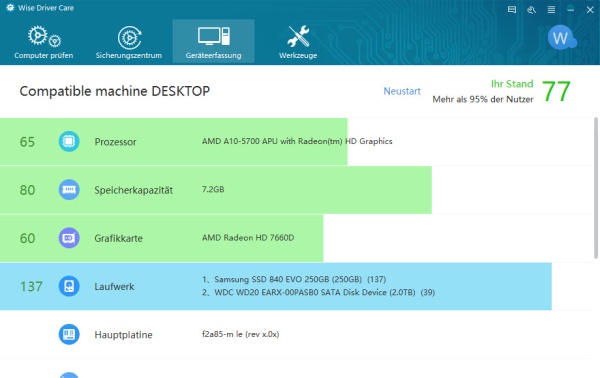Open the hamburger menu in title bar
Viewport: 600px width, 378px height.
click(x=551, y=10)
